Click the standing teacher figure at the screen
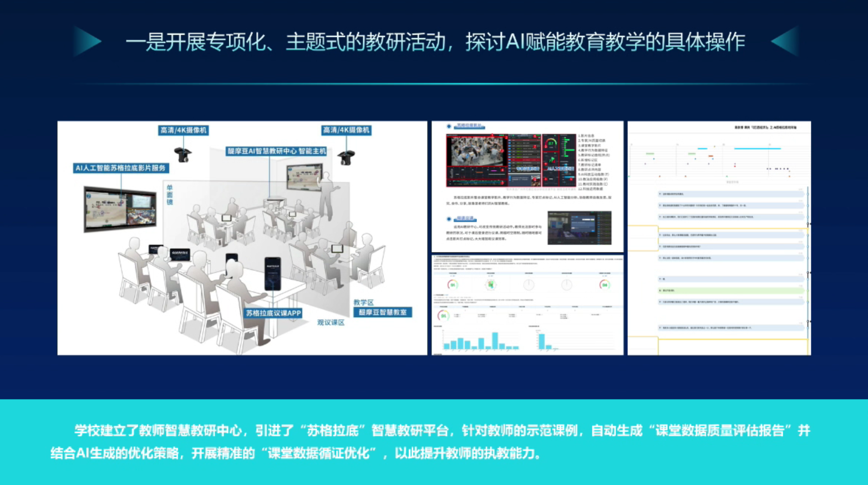 [327, 197]
